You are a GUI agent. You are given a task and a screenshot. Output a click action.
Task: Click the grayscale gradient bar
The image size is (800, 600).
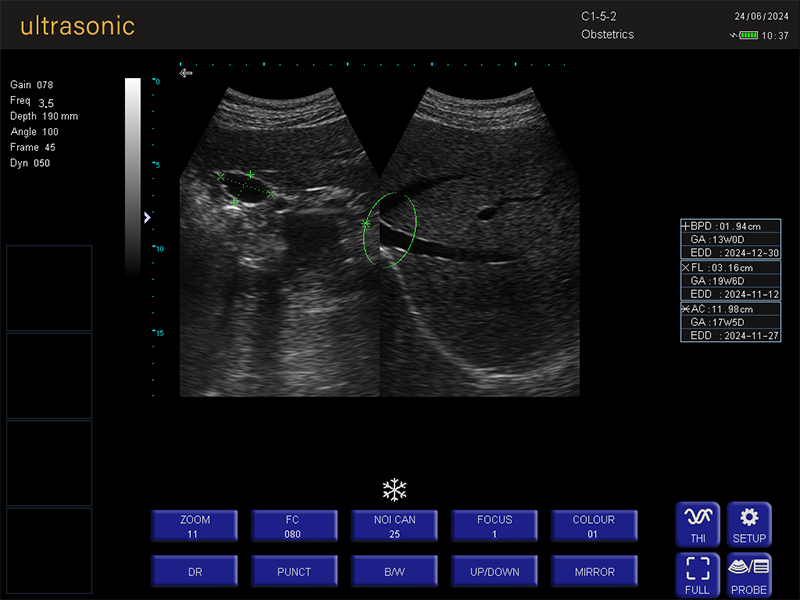(x=133, y=175)
